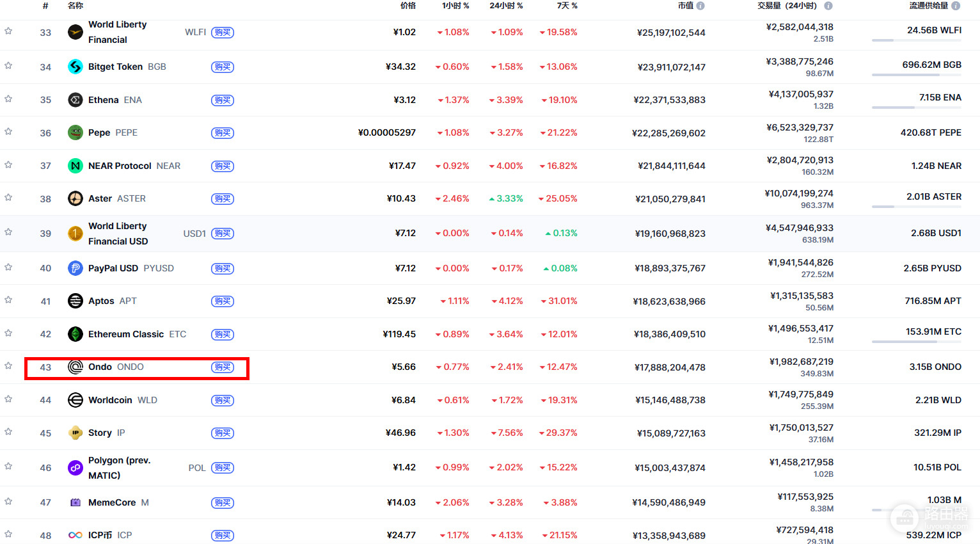Viewport: 980px width, 544px height.
Task: Click the World Liberty Financial USD logo
Action: pyautogui.click(x=75, y=234)
